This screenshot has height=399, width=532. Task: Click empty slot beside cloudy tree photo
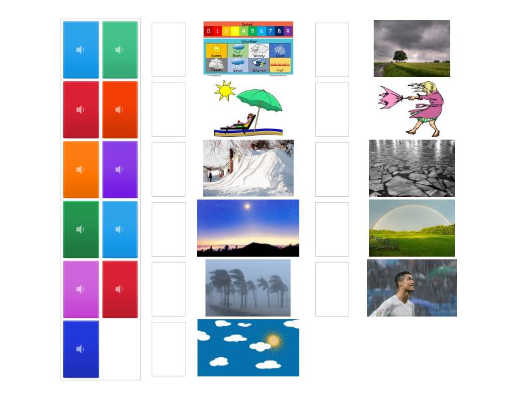pyautogui.click(x=332, y=50)
